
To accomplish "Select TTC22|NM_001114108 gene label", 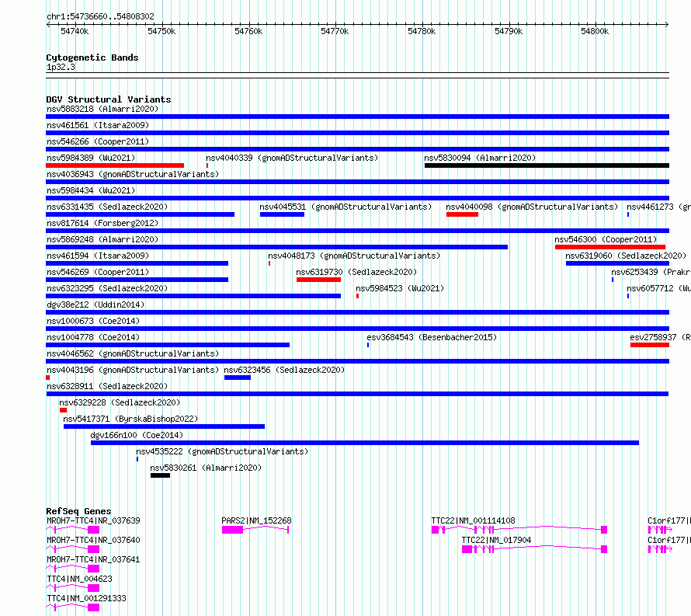I will click(x=474, y=520).
